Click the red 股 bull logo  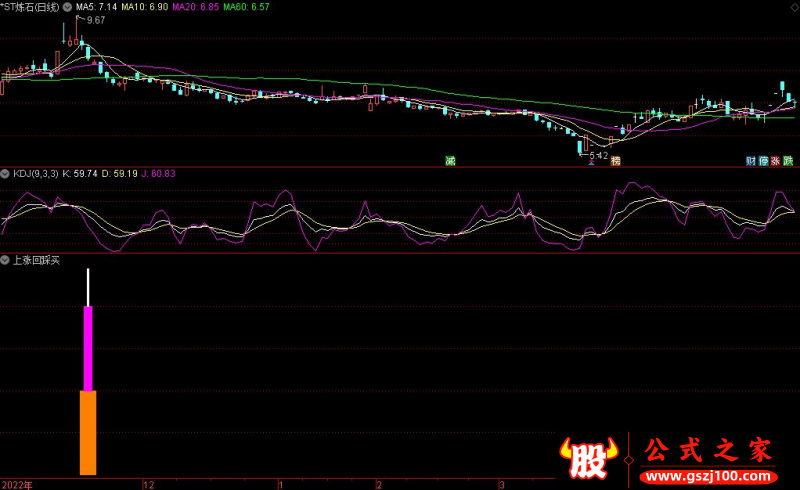coord(590,457)
